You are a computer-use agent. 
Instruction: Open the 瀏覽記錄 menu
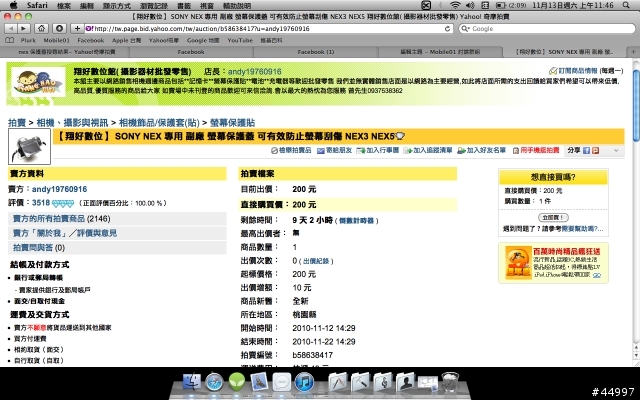click(154, 5)
